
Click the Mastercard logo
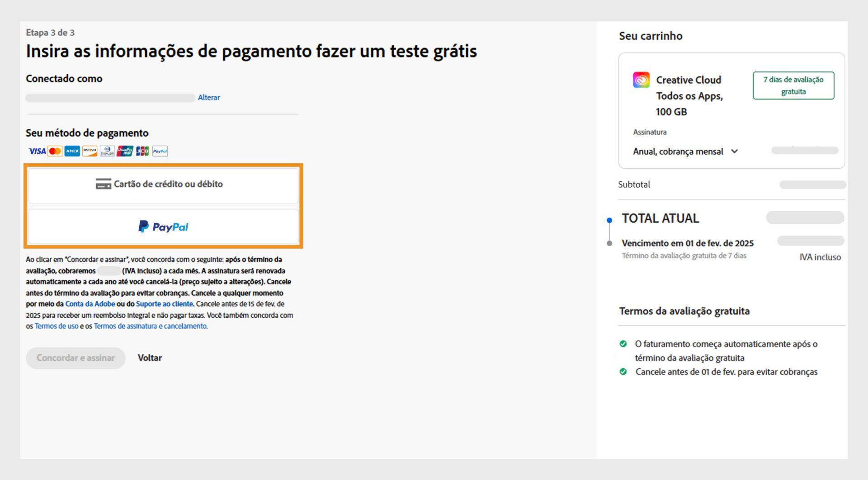pos(55,151)
